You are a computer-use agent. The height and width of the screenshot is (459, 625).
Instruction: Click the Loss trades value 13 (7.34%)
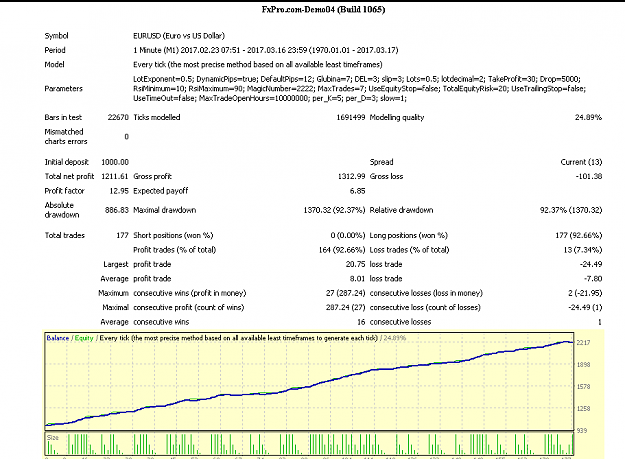584,250
